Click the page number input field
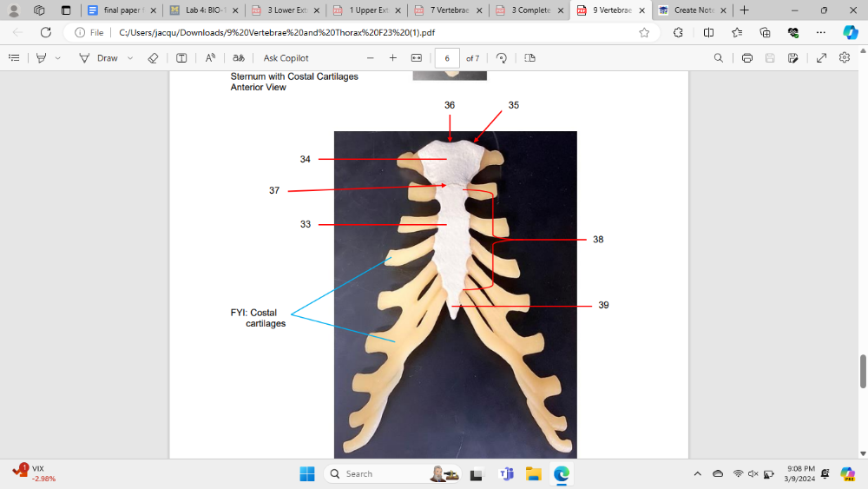 [447, 58]
